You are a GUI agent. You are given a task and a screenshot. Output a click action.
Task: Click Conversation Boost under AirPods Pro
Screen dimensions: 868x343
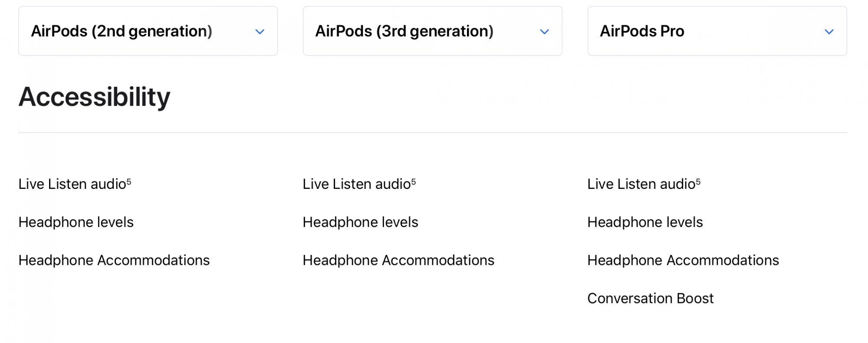click(x=651, y=298)
